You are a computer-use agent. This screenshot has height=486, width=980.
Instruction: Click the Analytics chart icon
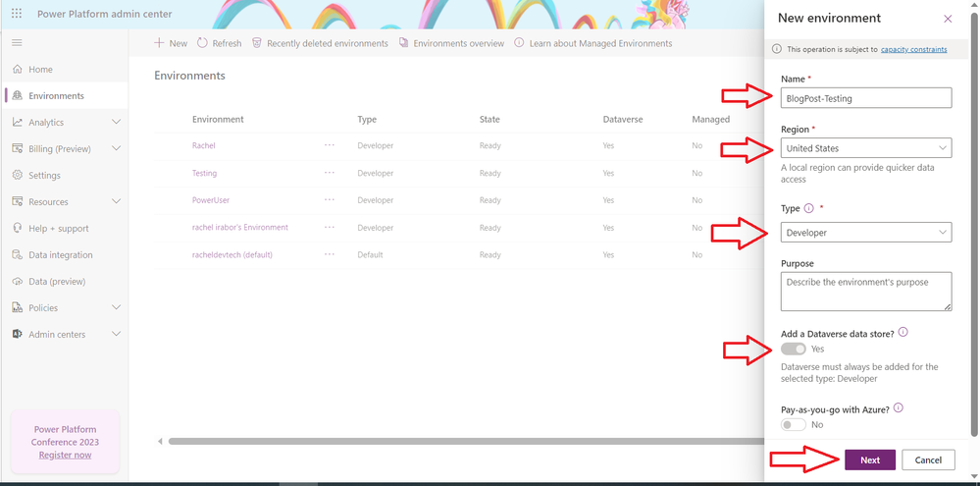(x=18, y=122)
